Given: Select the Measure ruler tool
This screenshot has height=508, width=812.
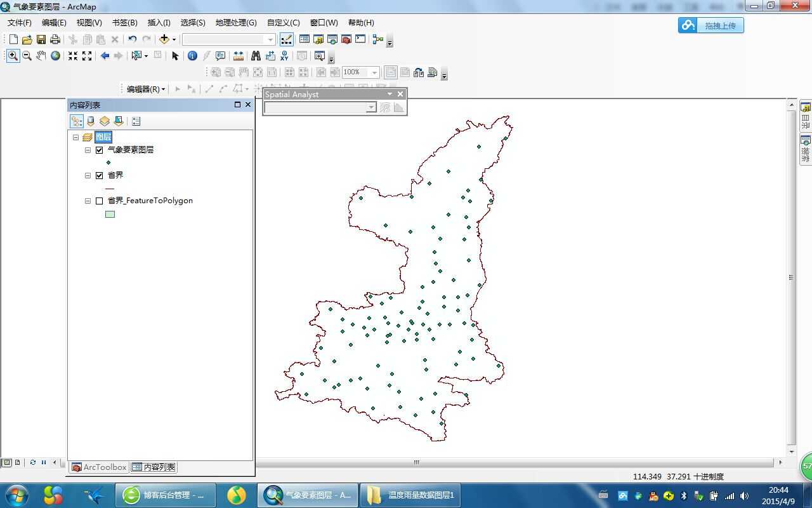Looking at the screenshot, I should [239, 56].
